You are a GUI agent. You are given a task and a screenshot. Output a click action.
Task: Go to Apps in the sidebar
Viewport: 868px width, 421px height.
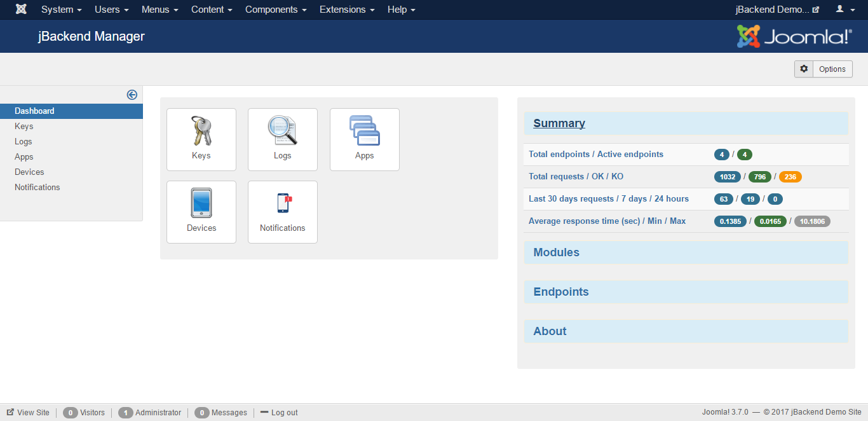[x=24, y=156]
